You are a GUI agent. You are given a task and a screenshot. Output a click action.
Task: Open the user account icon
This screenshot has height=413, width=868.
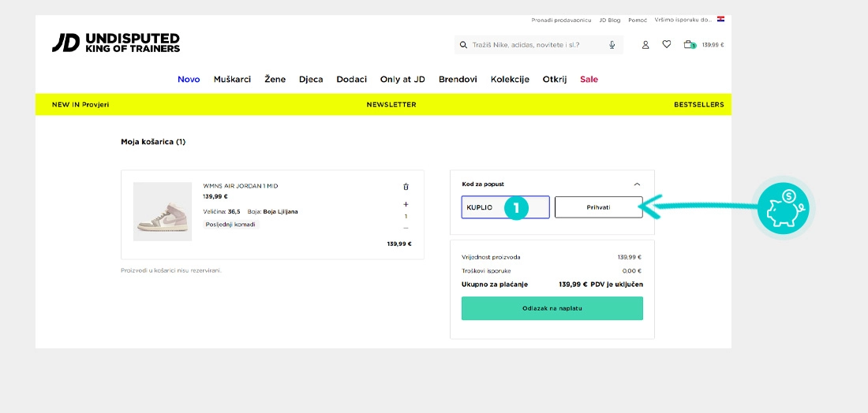pos(645,45)
